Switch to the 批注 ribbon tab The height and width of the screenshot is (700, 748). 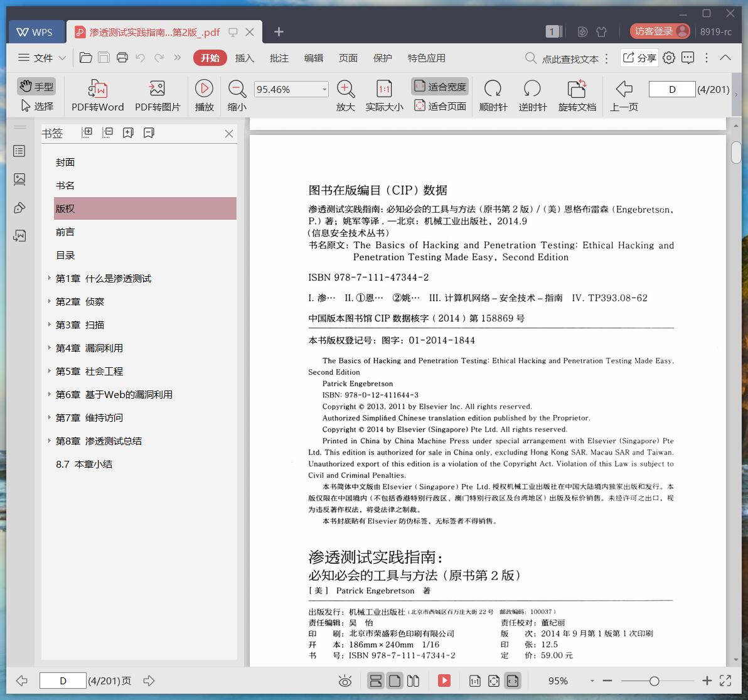tap(279, 58)
